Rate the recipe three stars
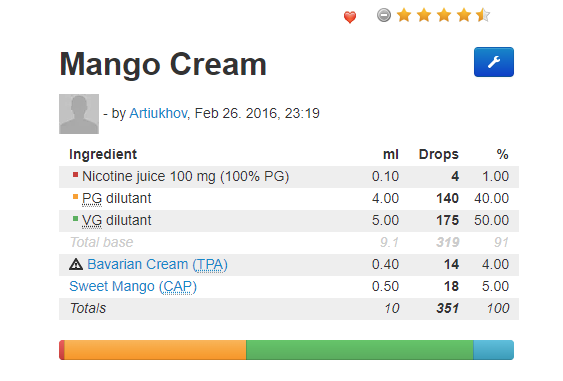 point(444,15)
